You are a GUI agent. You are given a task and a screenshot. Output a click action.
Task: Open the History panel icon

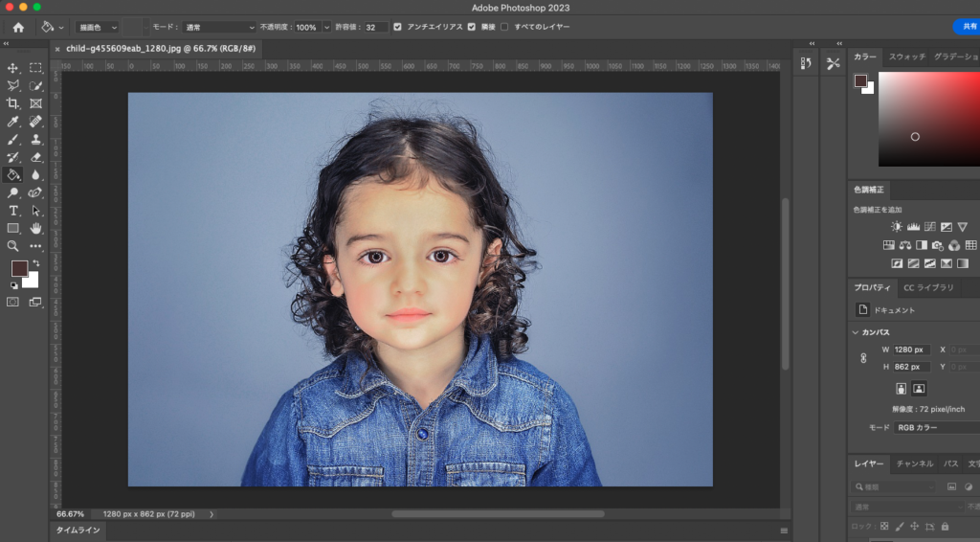806,63
